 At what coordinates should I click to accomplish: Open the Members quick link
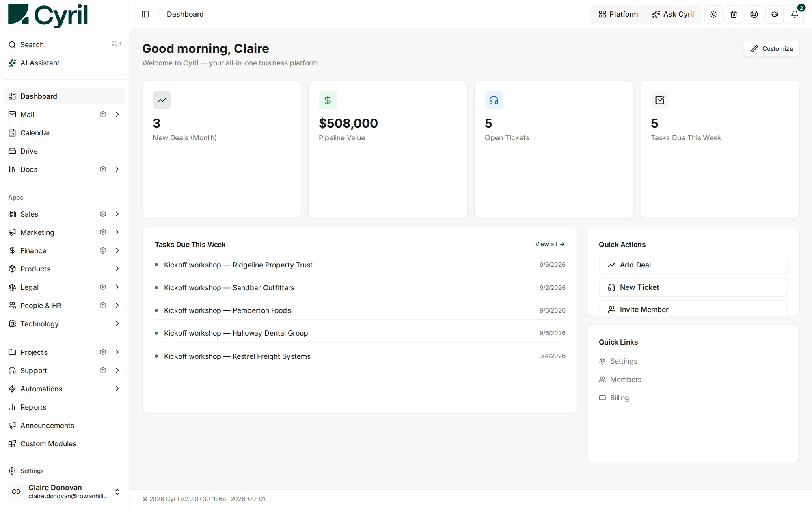(620, 380)
